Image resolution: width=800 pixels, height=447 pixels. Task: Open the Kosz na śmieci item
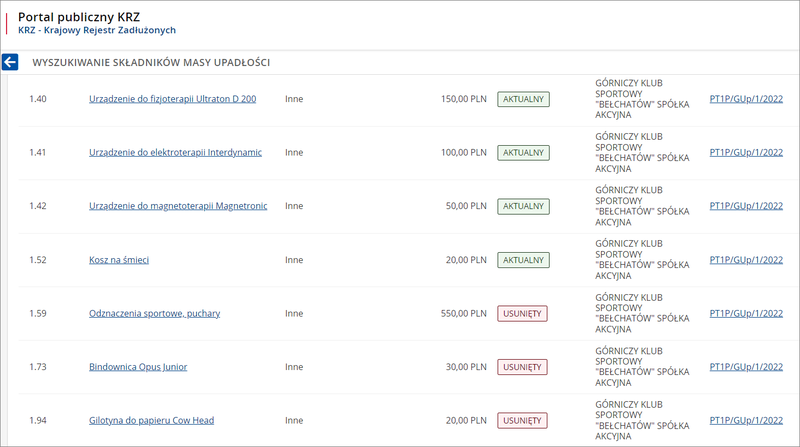(119, 260)
